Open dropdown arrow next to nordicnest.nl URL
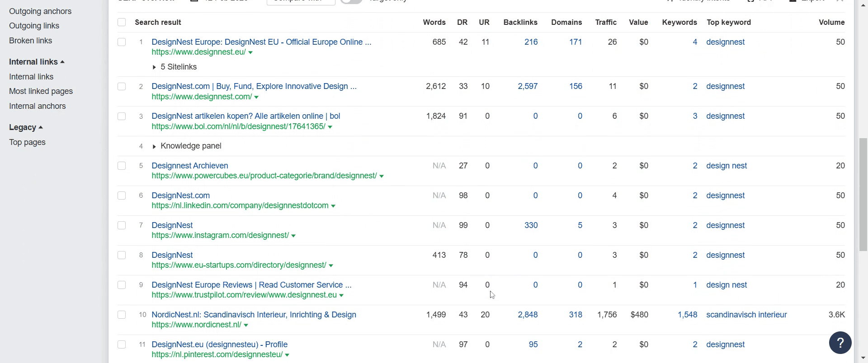The image size is (868, 363). coord(246,326)
